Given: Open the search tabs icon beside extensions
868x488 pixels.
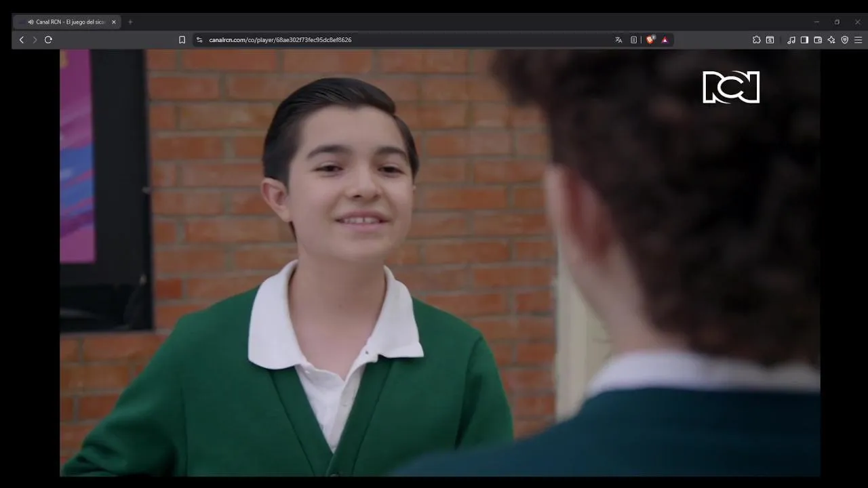Looking at the screenshot, I should tap(770, 40).
